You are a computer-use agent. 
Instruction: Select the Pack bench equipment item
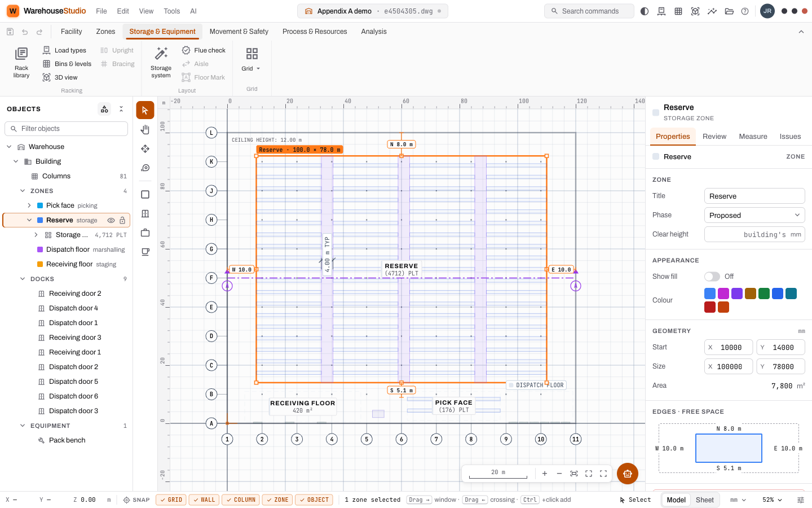[67, 440]
